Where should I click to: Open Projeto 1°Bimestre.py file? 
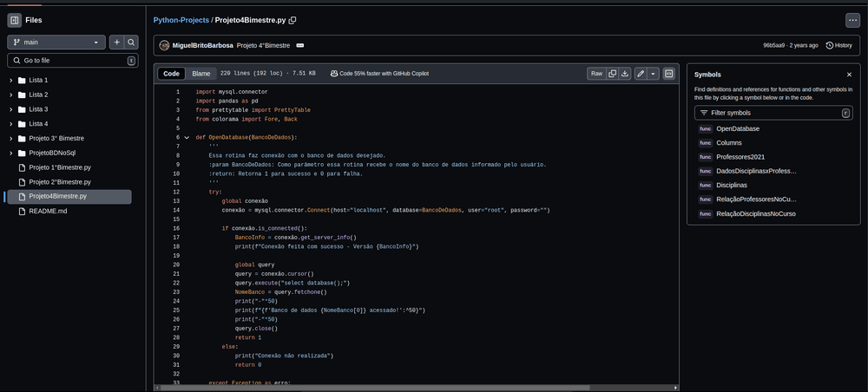point(60,167)
